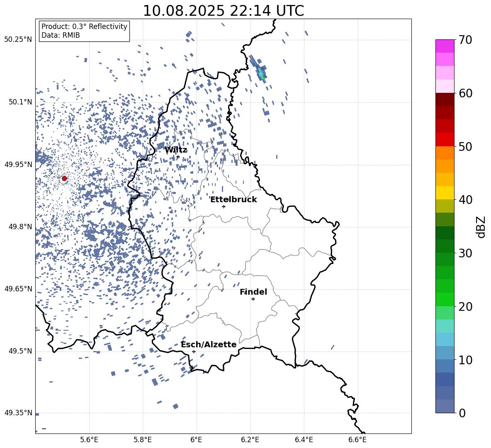
Task: Click the 6.2°E longitude label
Action: point(250,440)
